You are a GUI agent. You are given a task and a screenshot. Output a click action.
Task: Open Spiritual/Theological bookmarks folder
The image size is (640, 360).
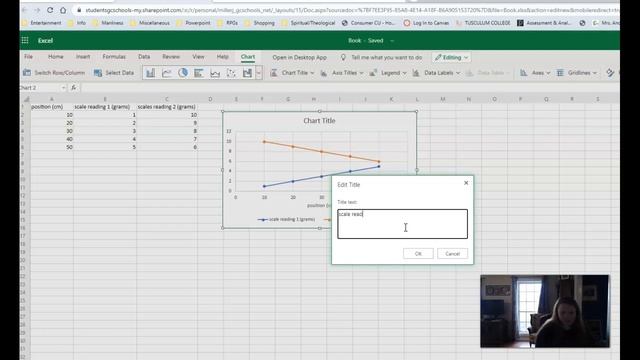tap(309, 23)
